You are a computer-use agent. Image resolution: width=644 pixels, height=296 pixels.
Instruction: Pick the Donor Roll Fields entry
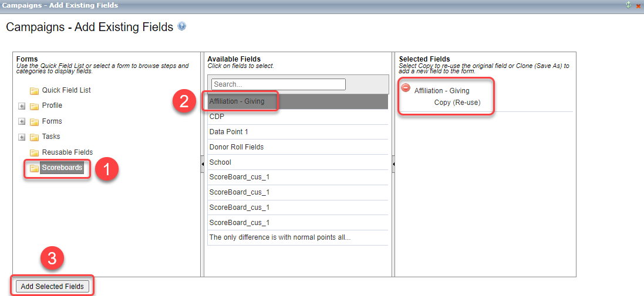coord(236,147)
